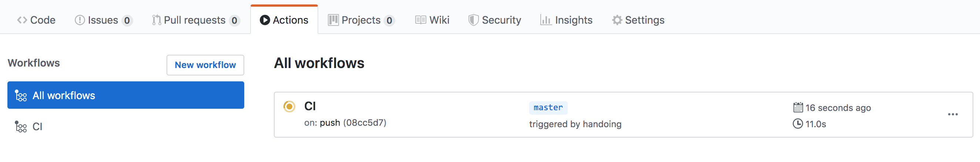Click the New workflow button
Image resolution: width=980 pixels, height=162 pixels.
[x=205, y=65]
